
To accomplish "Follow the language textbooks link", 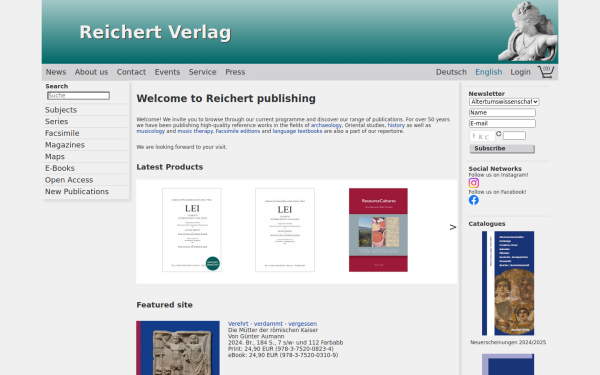I will 297,131.
